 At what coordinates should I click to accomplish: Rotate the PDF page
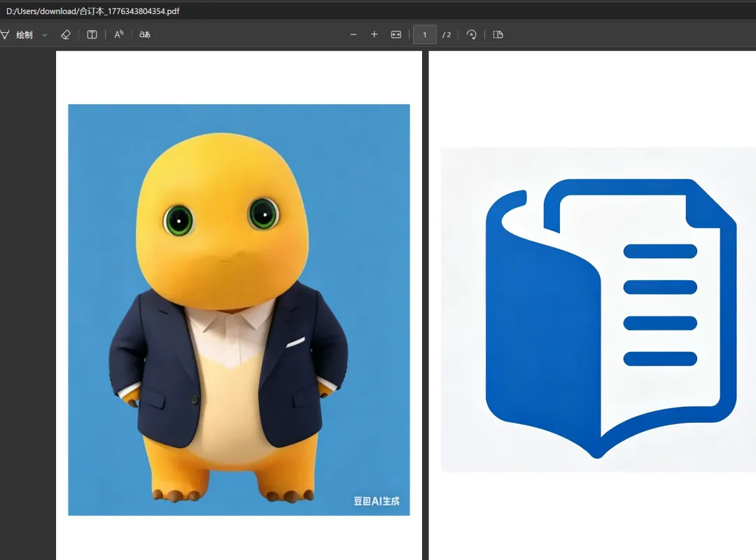pos(472,35)
